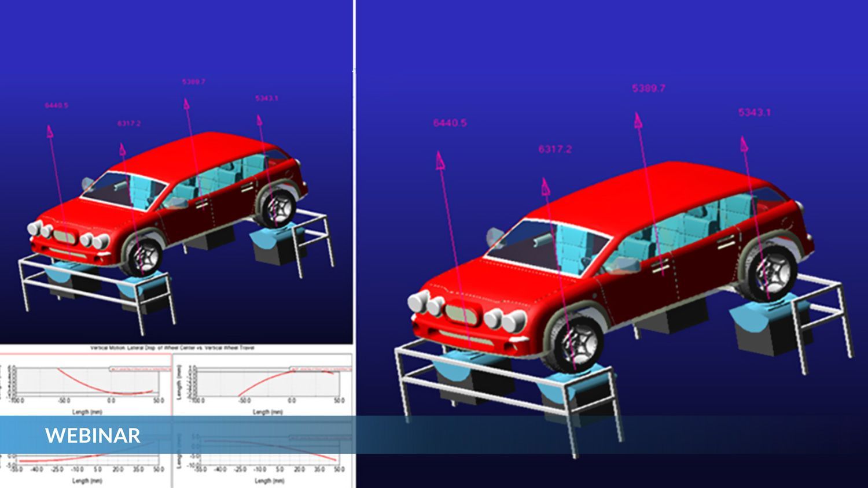Click the plot title about Lateral Disp of Wheel Center
This screenshot has height=488, width=868.
[172, 348]
